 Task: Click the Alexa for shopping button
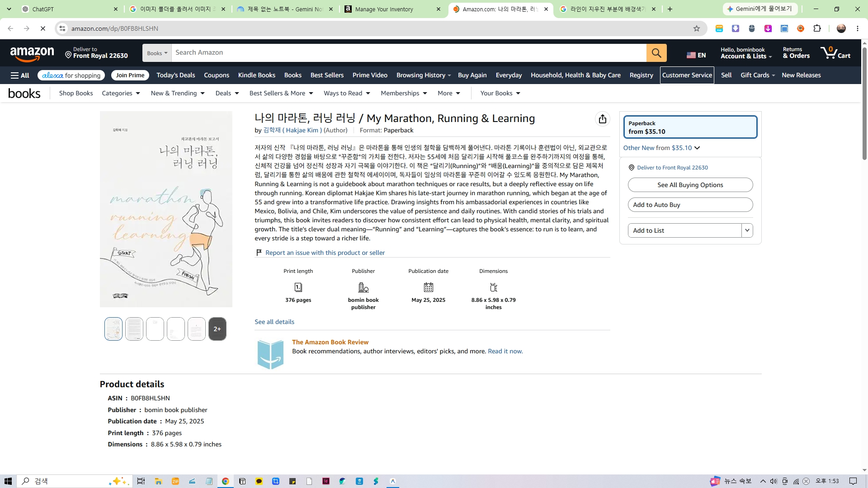point(71,75)
